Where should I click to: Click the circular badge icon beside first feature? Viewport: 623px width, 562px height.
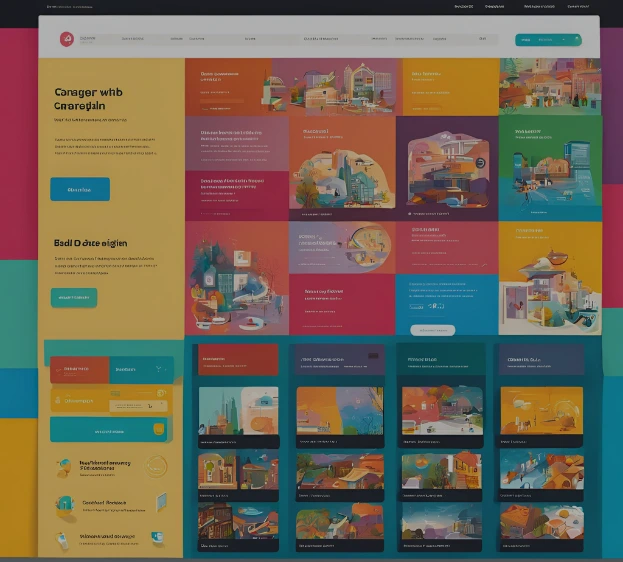coord(156,465)
